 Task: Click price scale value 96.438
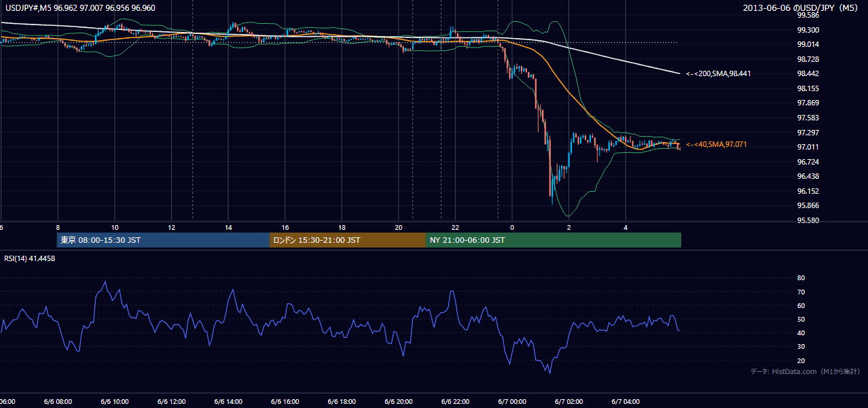pyautogui.click(x=808, y=176)
